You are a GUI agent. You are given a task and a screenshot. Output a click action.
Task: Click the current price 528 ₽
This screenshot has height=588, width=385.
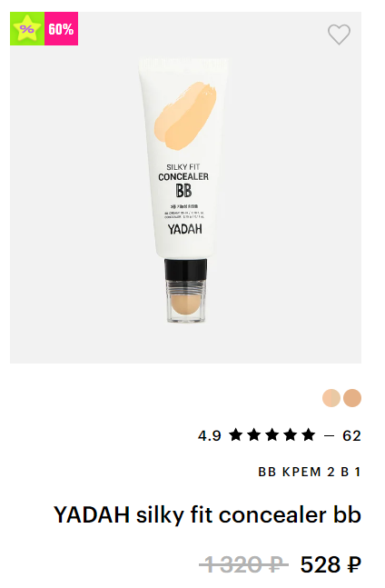coord(331,564)
